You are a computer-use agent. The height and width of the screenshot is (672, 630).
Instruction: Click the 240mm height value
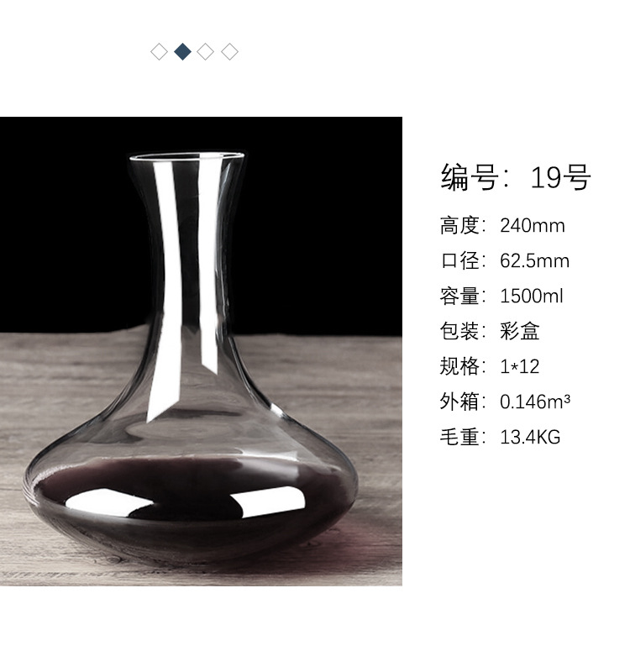tap(533, 225)
